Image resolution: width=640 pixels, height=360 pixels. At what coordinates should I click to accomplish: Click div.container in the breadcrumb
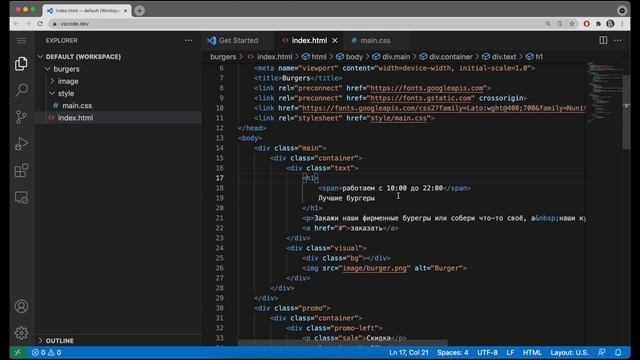[x=451, y=57]
